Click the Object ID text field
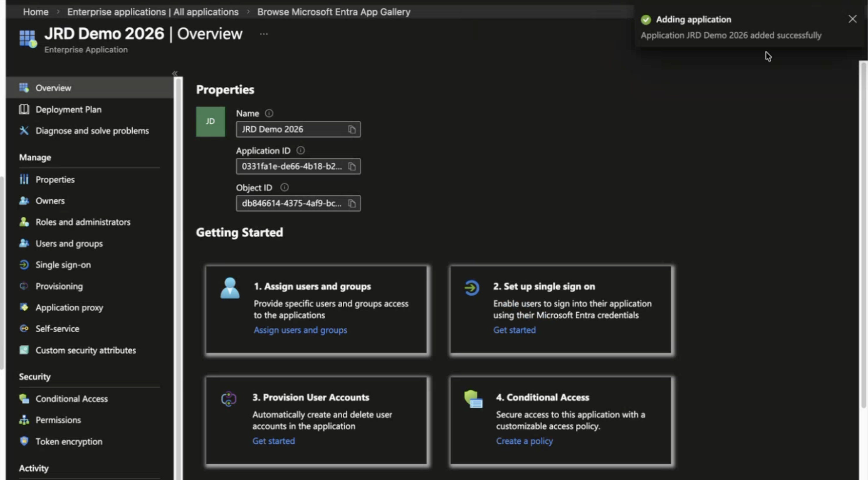The width and height of the screenshot is (868, 480). [298, 204]
